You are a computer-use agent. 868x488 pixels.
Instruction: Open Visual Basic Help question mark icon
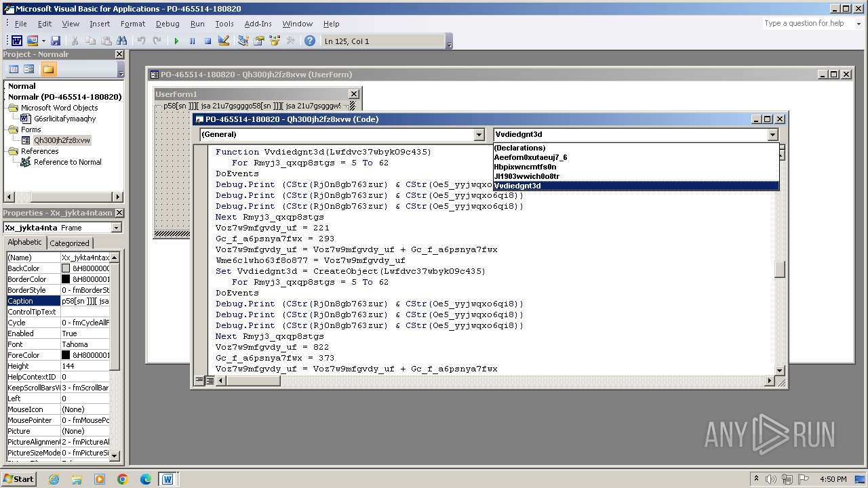coord(310,41)
